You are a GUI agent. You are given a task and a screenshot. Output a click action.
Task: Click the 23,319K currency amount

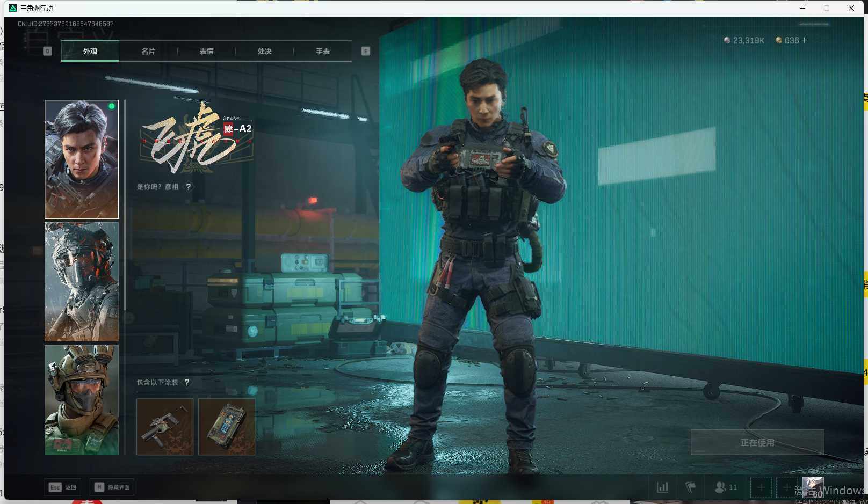click(x=749, y=41)
